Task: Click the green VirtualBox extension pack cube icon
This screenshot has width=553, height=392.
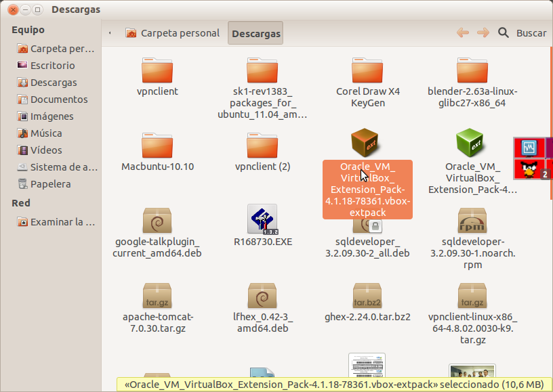Action: 470,143
